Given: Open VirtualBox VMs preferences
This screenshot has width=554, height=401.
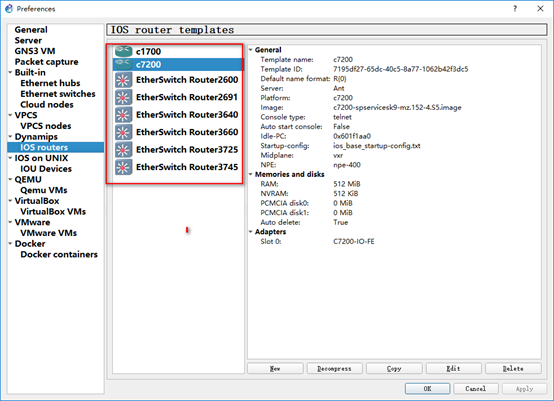Looking at the screenshot, I should click(x=53, y=212).
